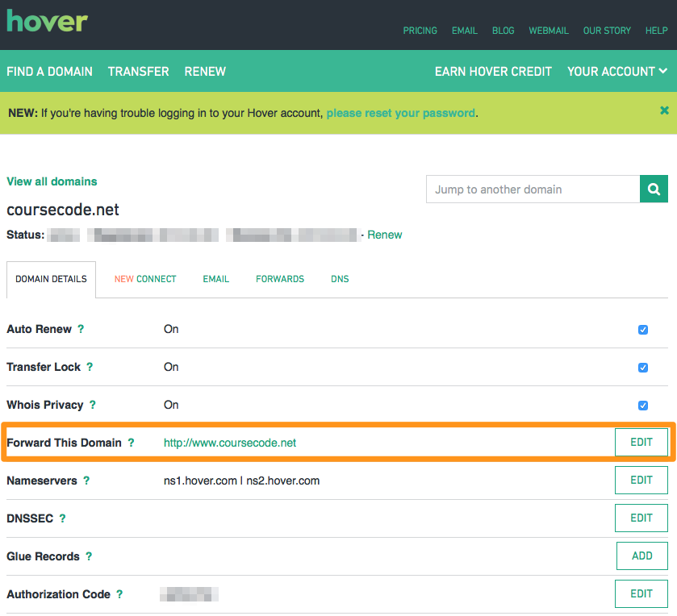677x616 pixels.
Task: Open help for Glue Records
Action: pos(89,556)
